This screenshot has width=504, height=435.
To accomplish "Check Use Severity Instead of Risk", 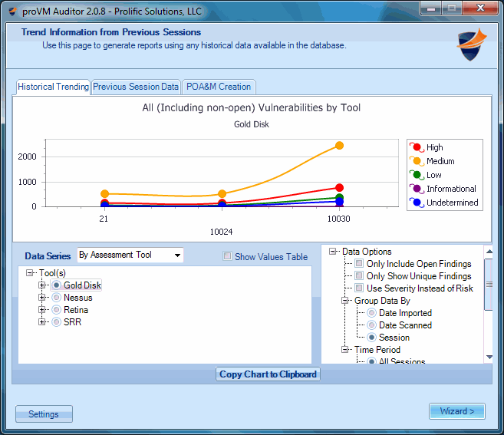I will 359,288.
